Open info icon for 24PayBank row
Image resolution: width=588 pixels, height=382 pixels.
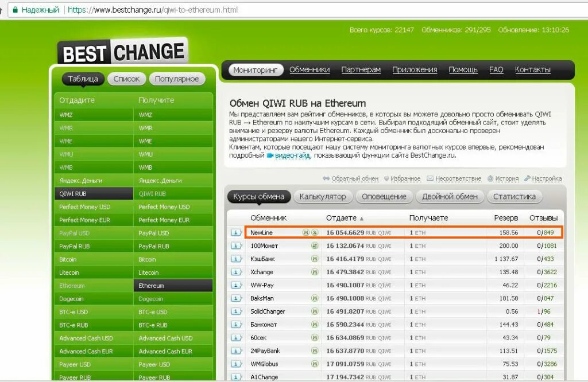point(236,350)
